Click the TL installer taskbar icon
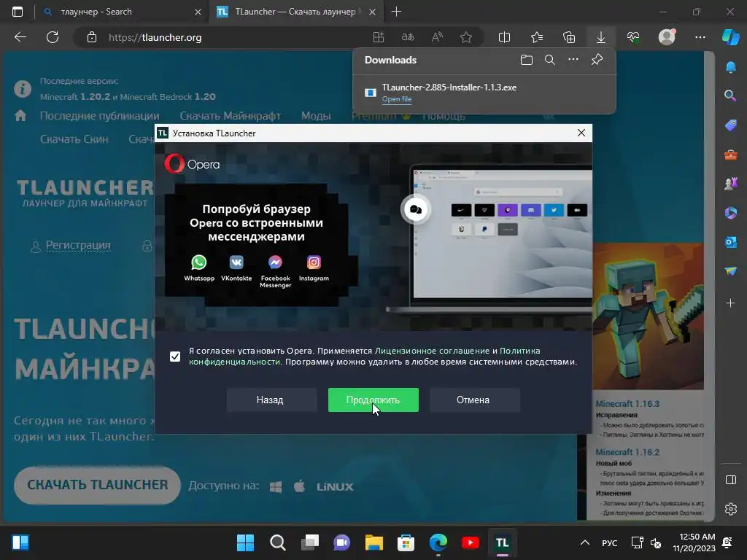This screenshot has height=560, width=747. coord(502,542)
